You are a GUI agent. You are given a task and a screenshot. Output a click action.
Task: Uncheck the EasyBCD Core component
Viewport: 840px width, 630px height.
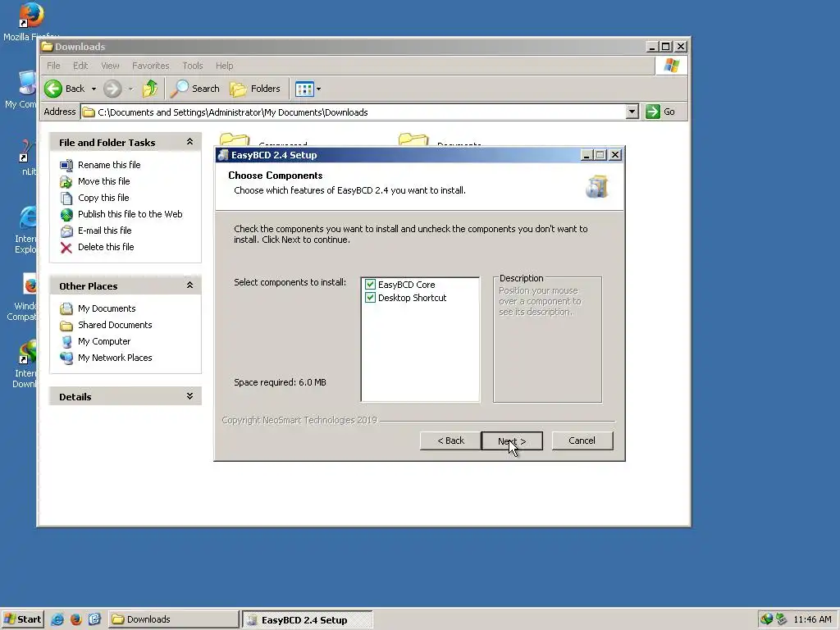pyautogui.click(x=370, y=285)
